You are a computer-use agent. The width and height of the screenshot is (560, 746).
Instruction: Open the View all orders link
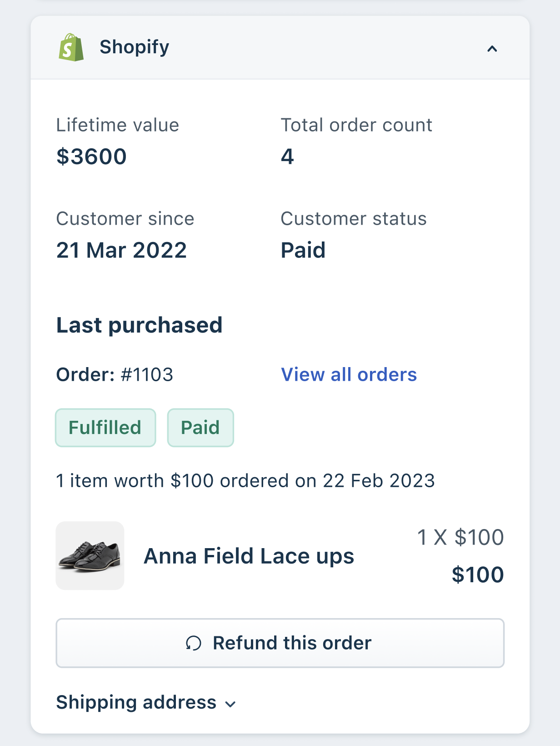click(349, 375)
